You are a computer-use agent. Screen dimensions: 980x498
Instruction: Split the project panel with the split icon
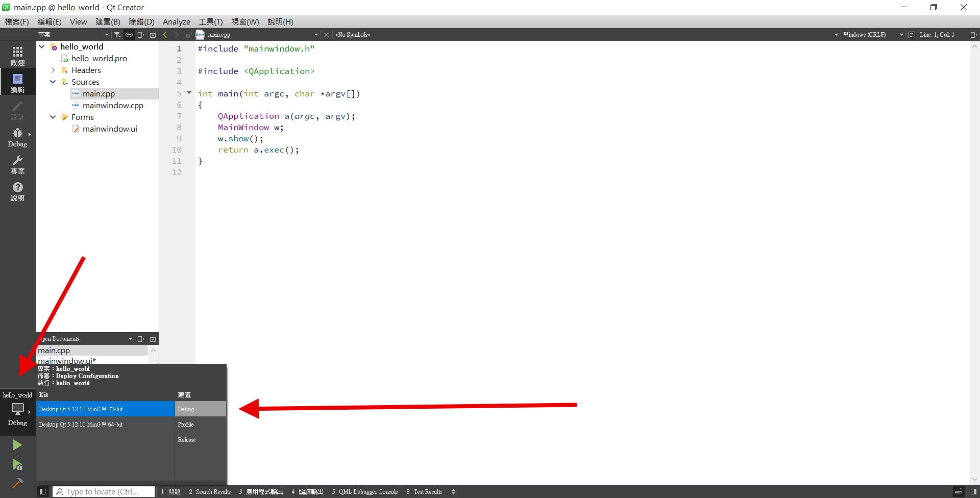pos(141,35)
